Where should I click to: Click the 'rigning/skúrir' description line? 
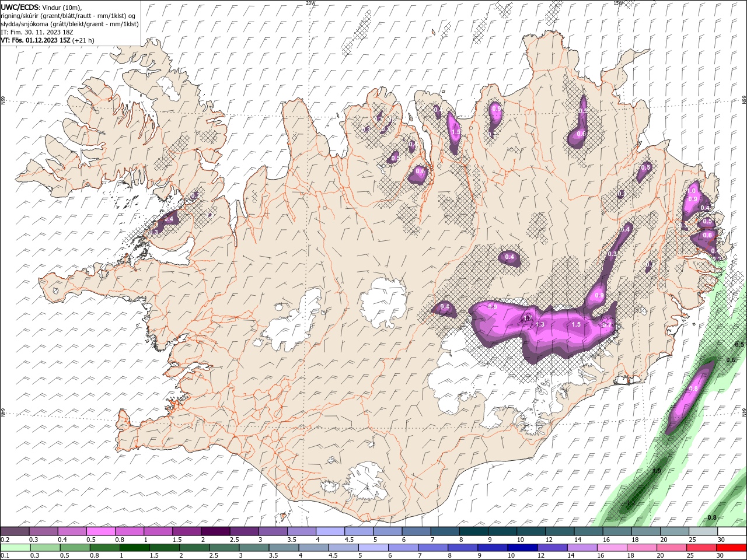[x=68, y=15]
